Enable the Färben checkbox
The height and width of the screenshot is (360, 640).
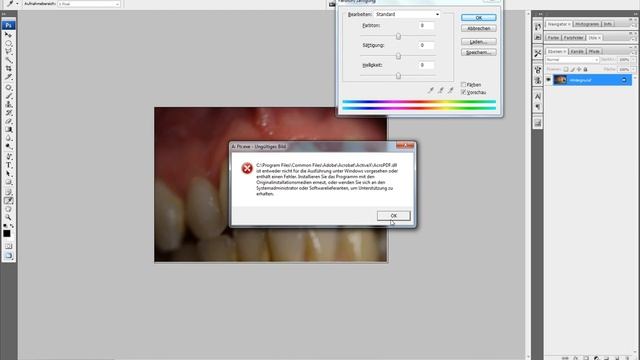point(463,84)
